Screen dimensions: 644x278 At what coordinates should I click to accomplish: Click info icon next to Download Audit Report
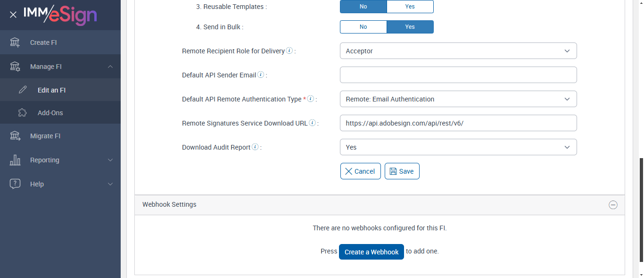coord(255,147)
